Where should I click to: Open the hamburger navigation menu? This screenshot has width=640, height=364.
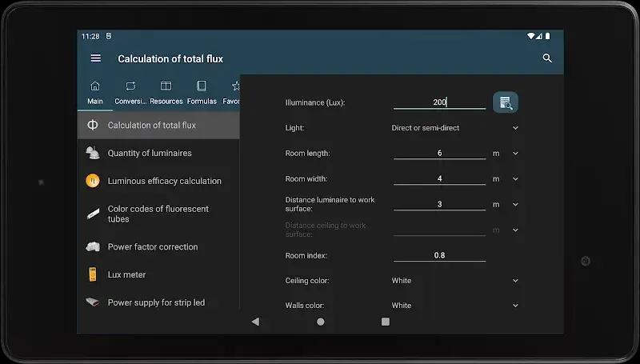coord(96,58)
